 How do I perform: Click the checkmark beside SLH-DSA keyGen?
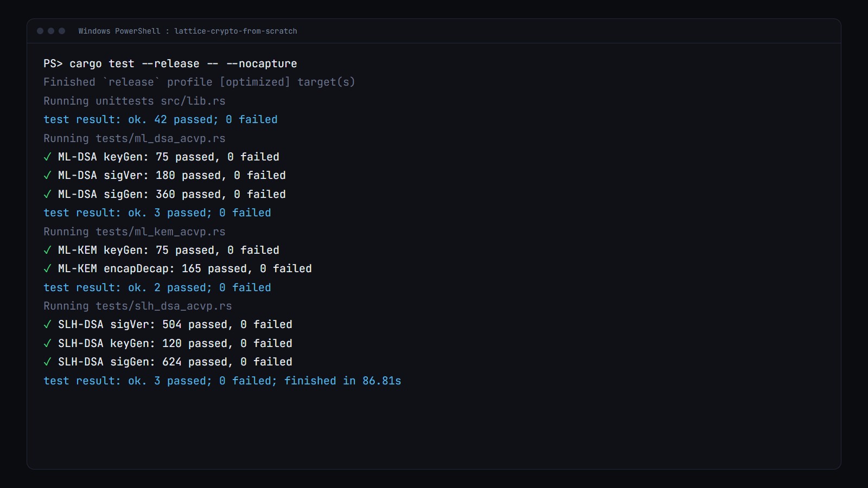[47, 344]
